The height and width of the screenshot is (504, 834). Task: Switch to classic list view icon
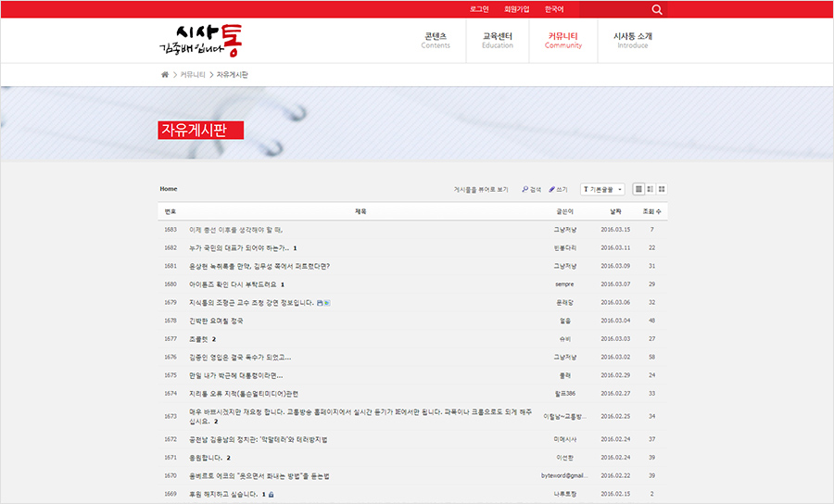pyautogui.click(x=638, y=189)
